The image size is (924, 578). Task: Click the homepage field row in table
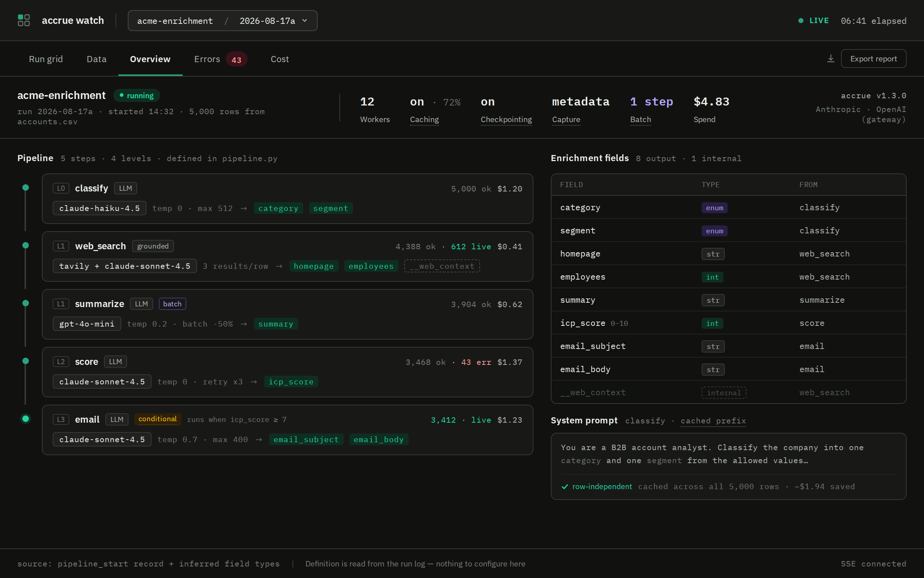[728, 254]
